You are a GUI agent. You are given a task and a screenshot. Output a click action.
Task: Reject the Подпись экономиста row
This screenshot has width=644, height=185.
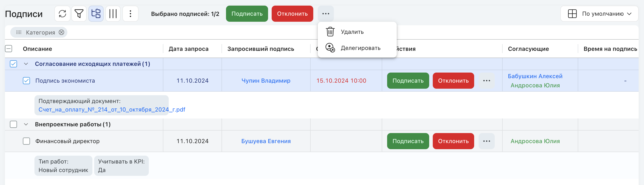coord(453,81)
